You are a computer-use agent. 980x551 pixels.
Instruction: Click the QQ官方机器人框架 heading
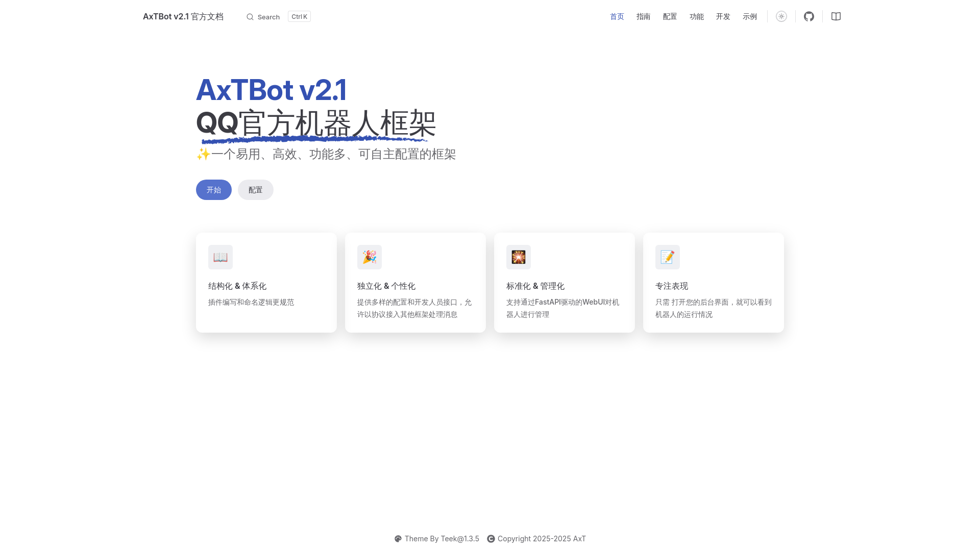point(316,123)
